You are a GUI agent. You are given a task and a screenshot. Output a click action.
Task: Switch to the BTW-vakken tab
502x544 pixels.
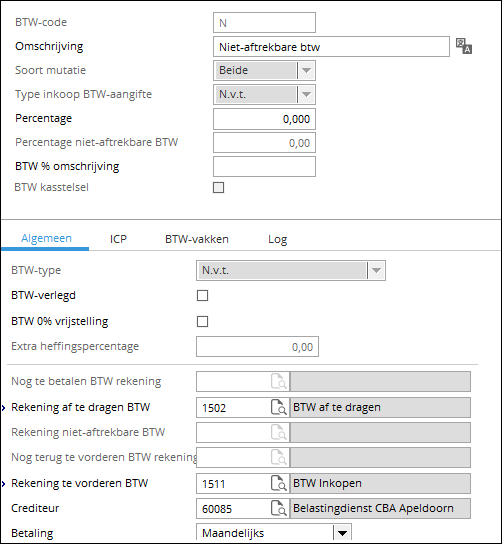coord(197,239)
